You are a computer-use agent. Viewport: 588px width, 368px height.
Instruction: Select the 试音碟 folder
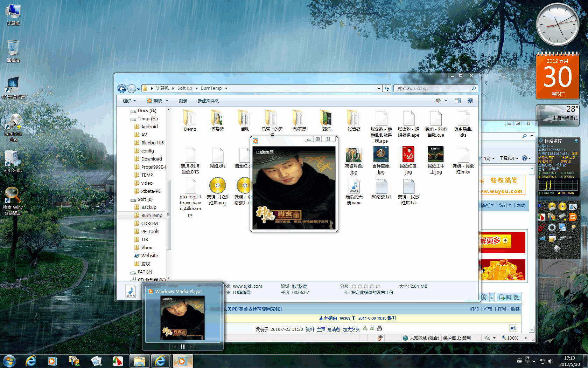(354, 121)
